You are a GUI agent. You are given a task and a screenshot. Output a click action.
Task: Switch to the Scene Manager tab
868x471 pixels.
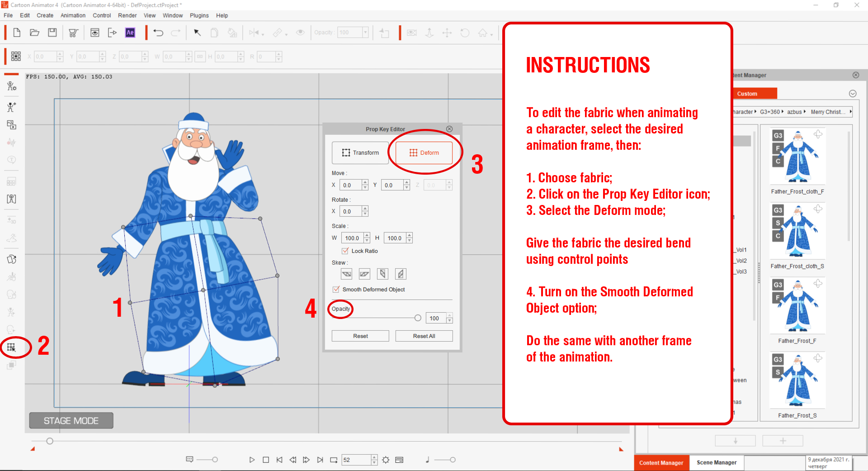[717, 462]
